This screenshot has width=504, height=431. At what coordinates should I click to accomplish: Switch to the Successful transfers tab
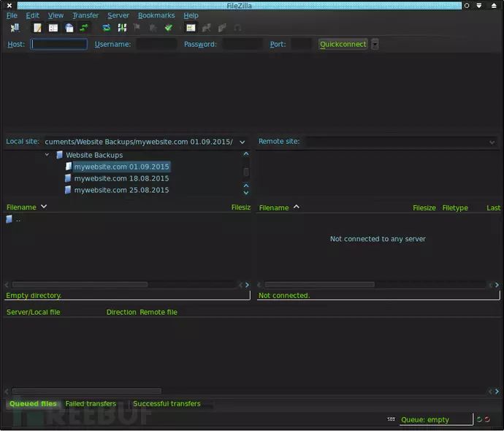pyautogui.click(x=167, y=404)
